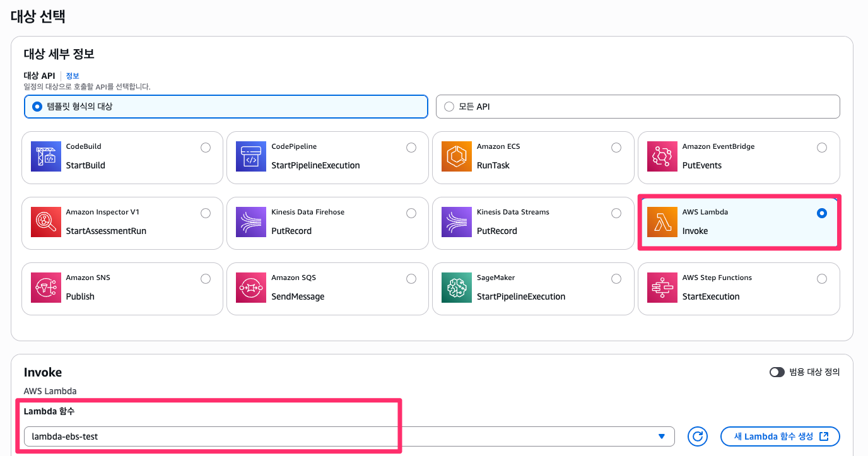Click the AWS Lambda service icon

coord(662,222)
